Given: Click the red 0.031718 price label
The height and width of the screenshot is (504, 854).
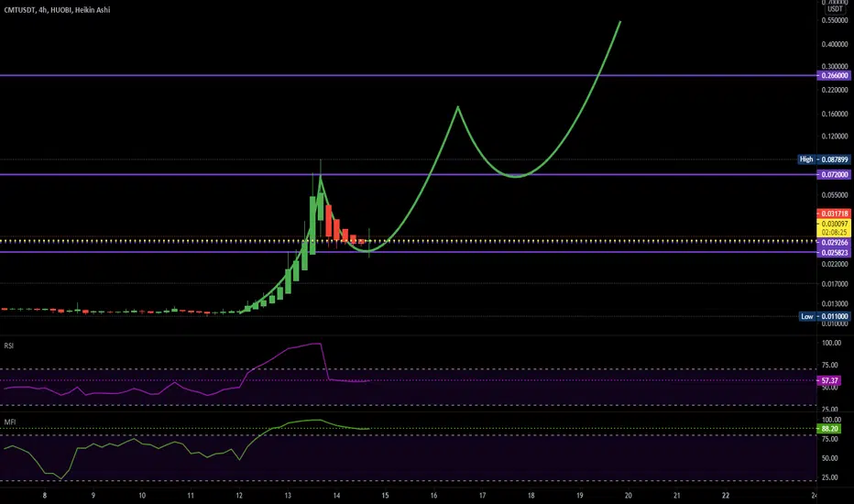Looking at the screenshot, I should [x=835, y=214].
